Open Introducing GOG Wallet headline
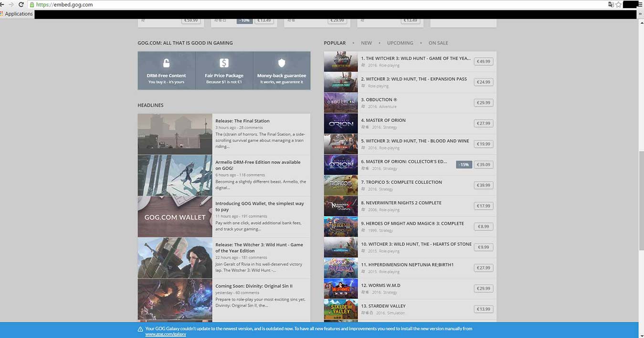 click(x=260, y=206)
